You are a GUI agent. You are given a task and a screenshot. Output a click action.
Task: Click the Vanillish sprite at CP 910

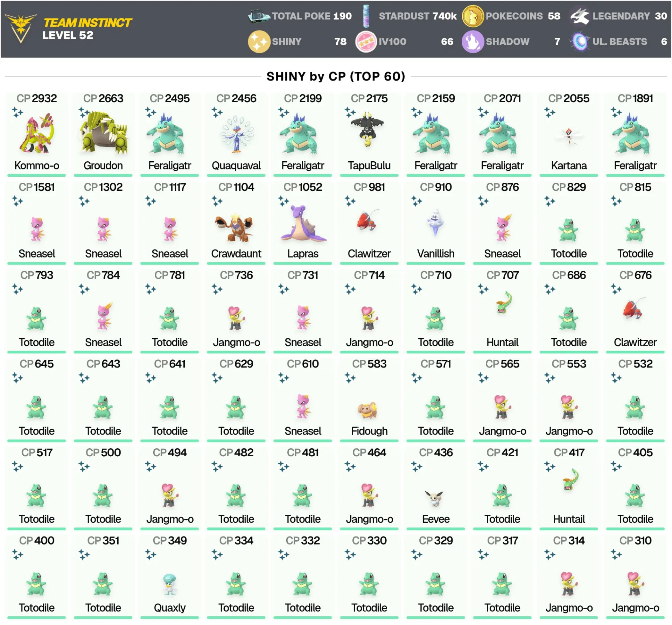435,223
